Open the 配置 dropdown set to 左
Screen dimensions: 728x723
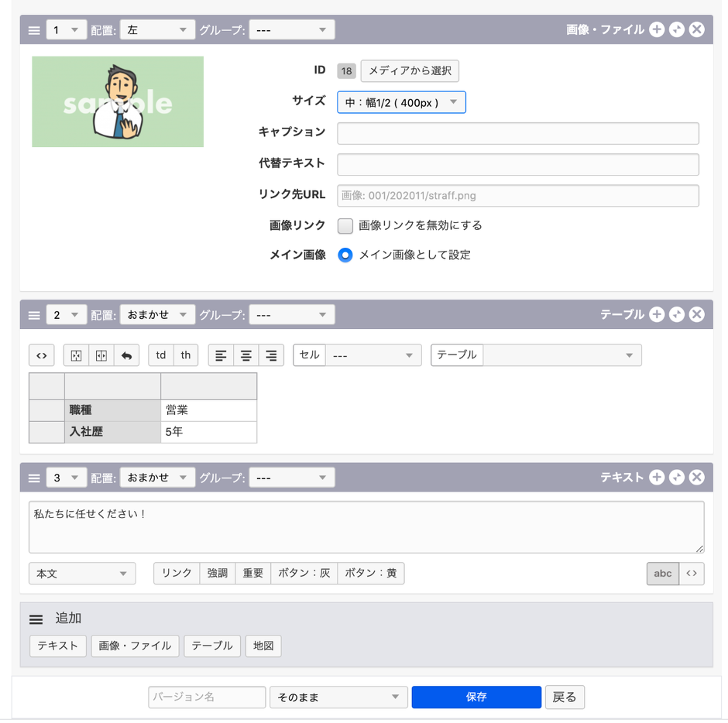[x=157, y=29]
